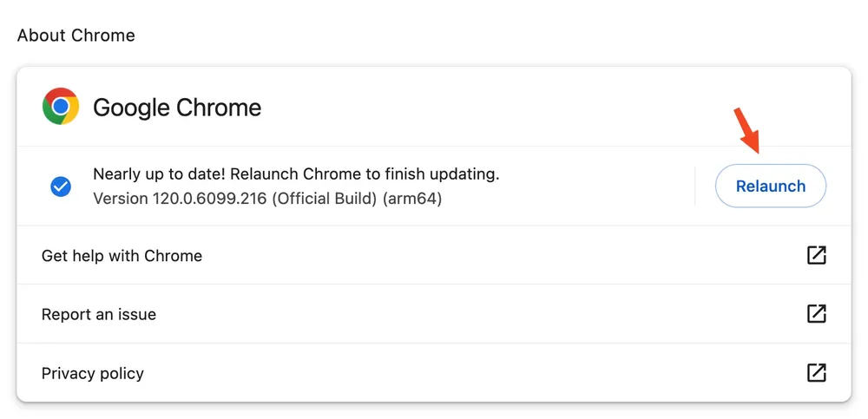
Task: Open external link icon for Get help
Action: click(816, 255)
